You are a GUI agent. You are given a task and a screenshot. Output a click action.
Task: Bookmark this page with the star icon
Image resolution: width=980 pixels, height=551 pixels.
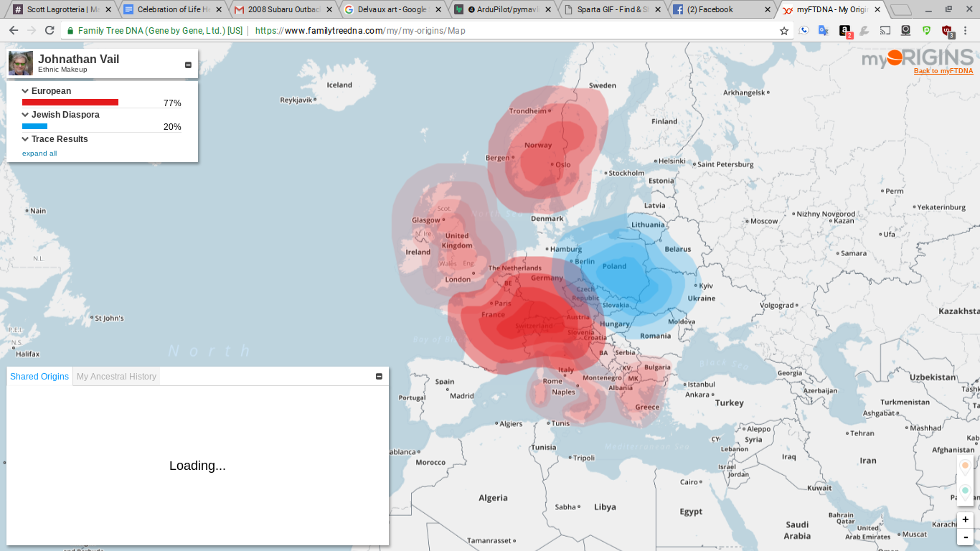click(784, 31)
